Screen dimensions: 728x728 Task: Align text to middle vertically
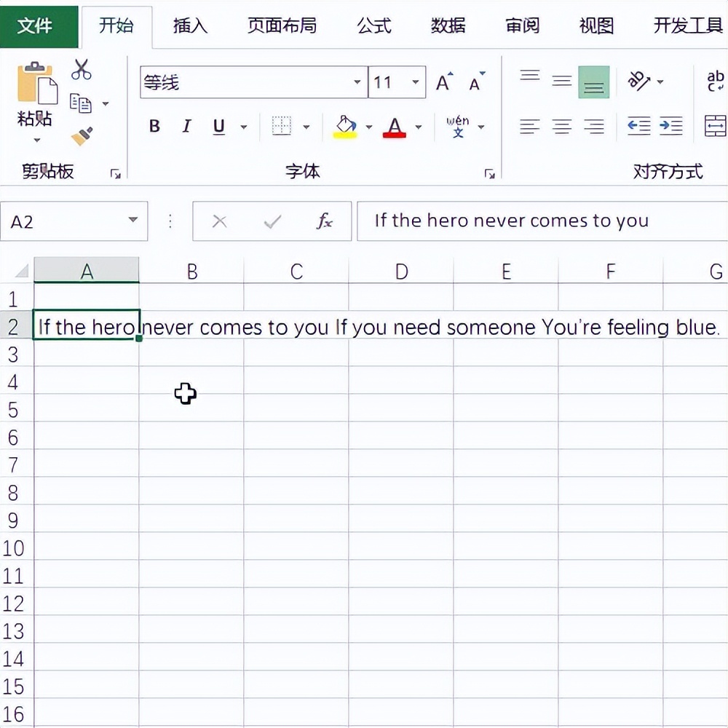pyautogui.click(x=562, y=81)
